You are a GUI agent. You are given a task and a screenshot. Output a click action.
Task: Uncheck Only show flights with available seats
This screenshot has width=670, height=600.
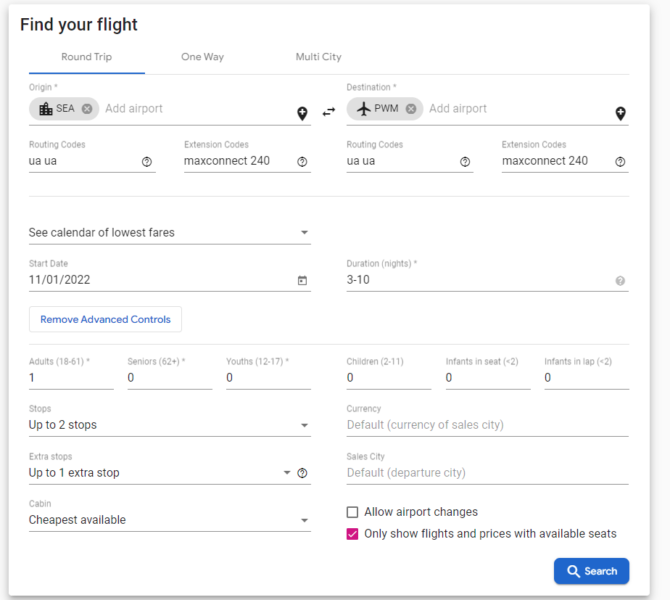[352, 534]
